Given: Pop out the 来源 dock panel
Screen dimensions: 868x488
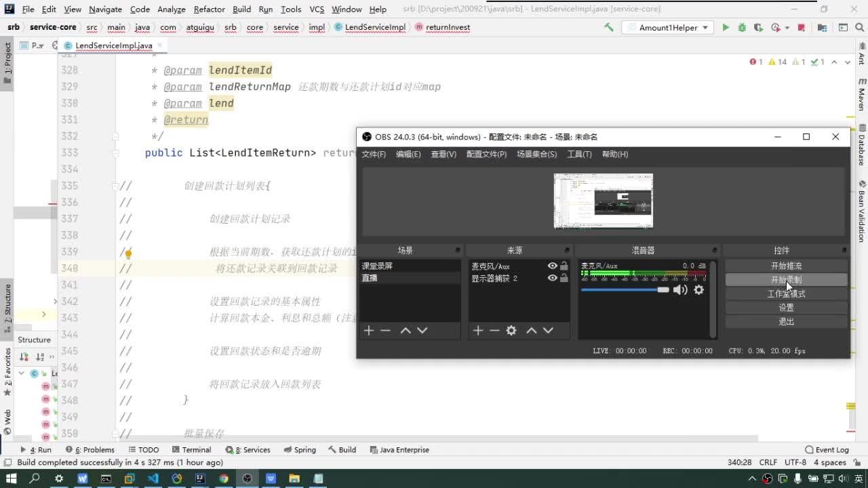Looking at the screenshot, I should coord(567,250).
